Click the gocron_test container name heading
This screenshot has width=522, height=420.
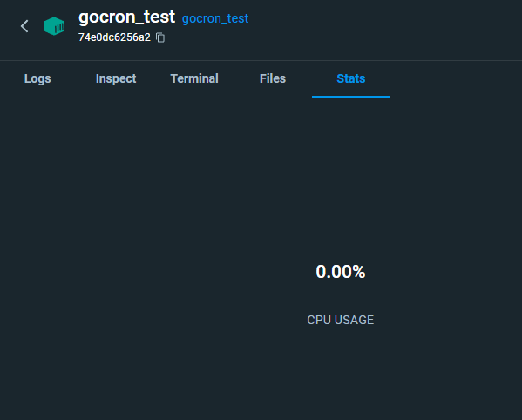[x=126, y=17]
